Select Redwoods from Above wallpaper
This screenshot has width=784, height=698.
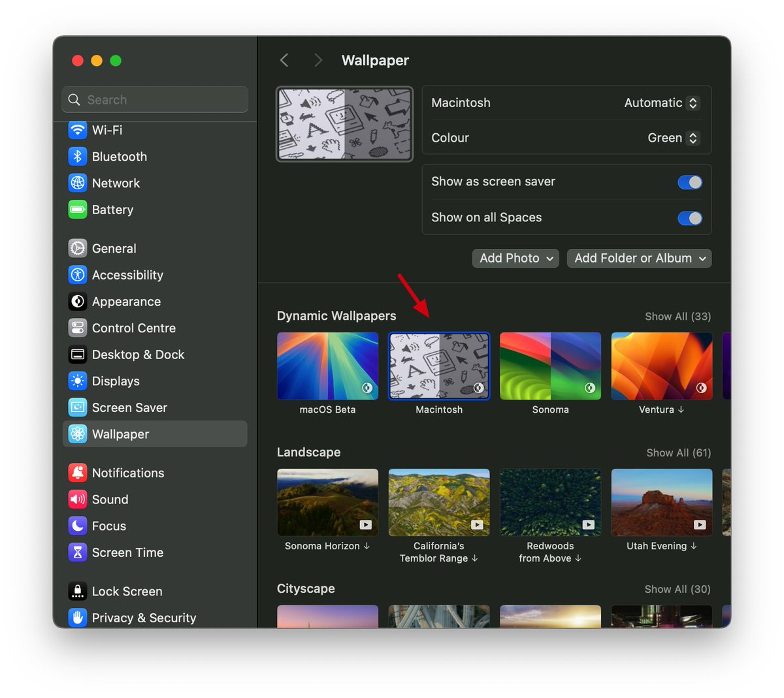tap(550, 503)
